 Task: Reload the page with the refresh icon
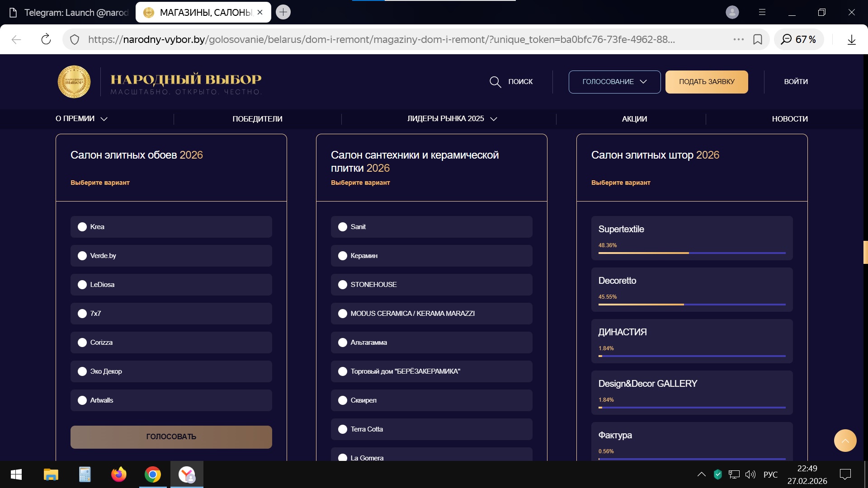[x=46, y=39]
